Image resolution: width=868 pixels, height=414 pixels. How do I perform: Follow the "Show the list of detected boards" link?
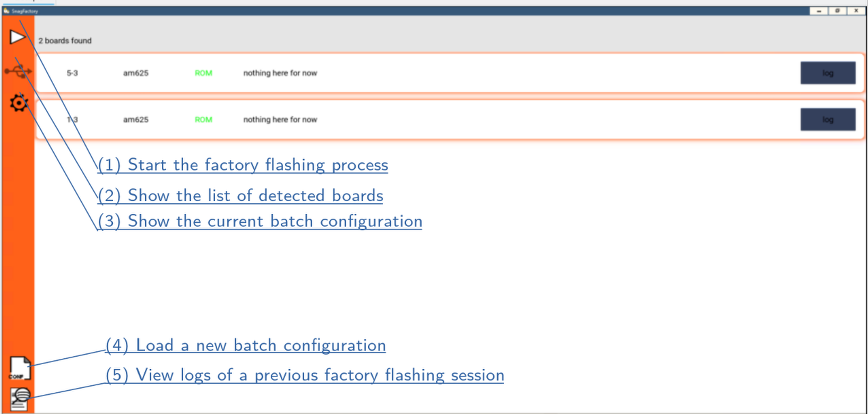click(240, 196)
